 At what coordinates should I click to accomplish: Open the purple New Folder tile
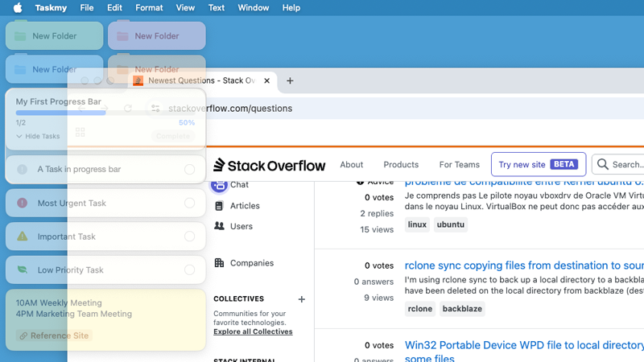(x=156, y=36)
